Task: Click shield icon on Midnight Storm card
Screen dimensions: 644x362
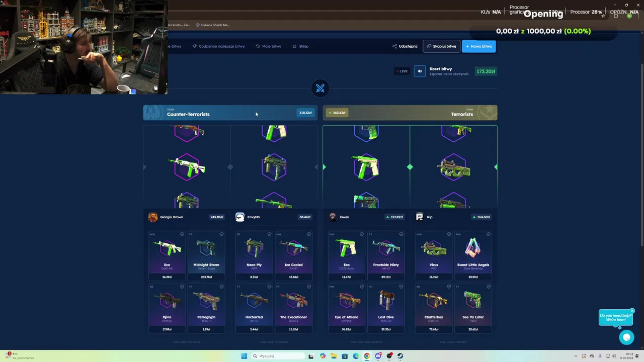Action: [221, 234]
